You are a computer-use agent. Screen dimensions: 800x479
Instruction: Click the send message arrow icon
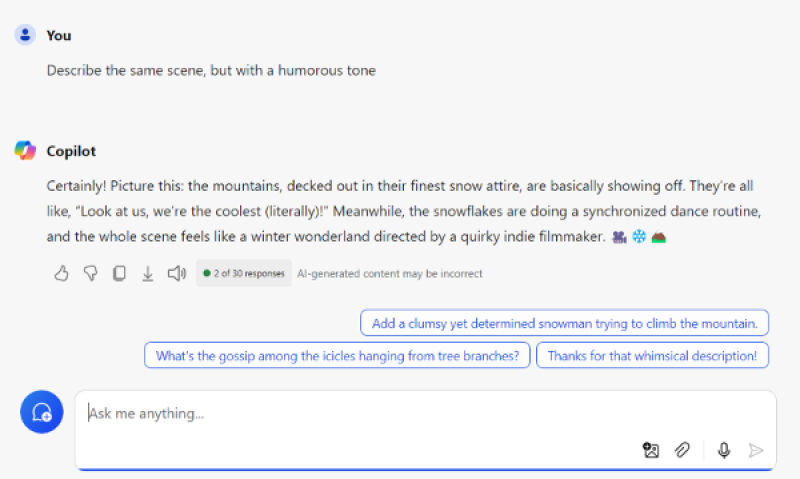point(756,450)
